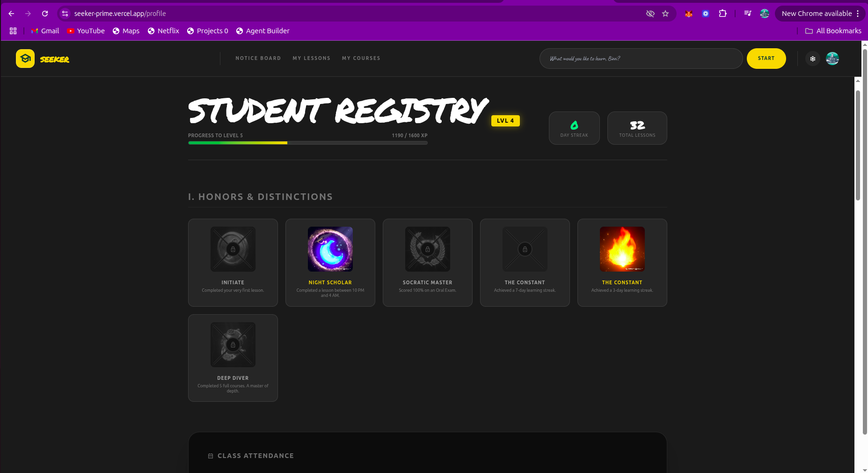Open the media control icon in the Chrome toolbar
Viewport: 868px width, 473px height.
(748, 14)
